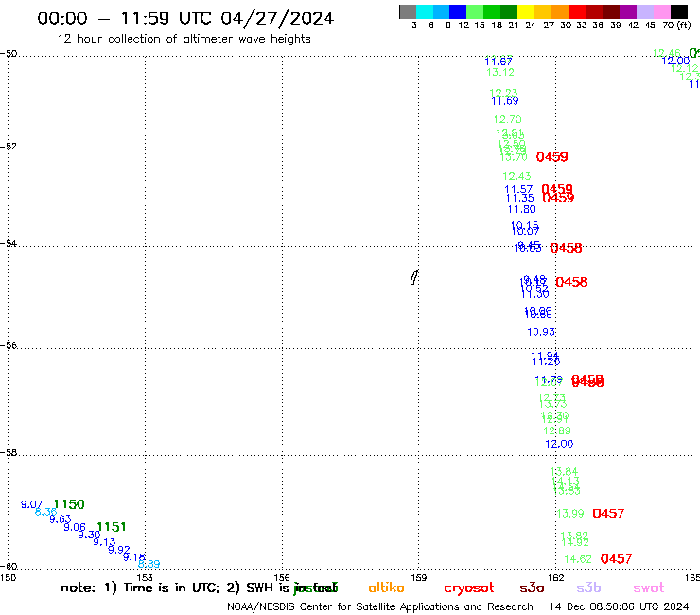Click the light blue wave height value 8.89

149,564
